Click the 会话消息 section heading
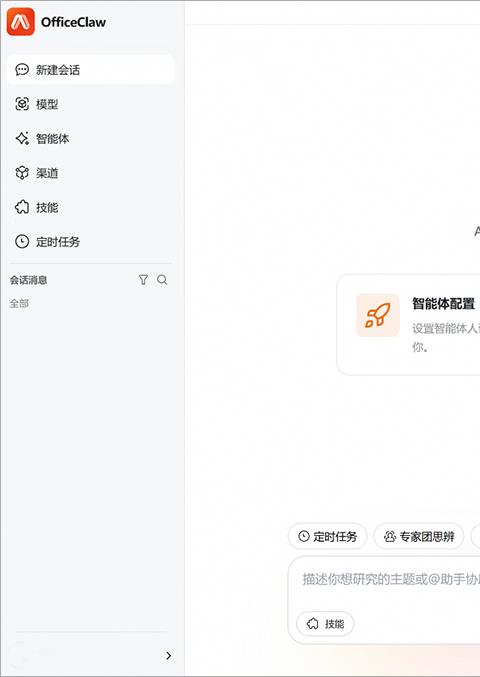This screenshot has width=480, height=677. click(x=28, y=280)
